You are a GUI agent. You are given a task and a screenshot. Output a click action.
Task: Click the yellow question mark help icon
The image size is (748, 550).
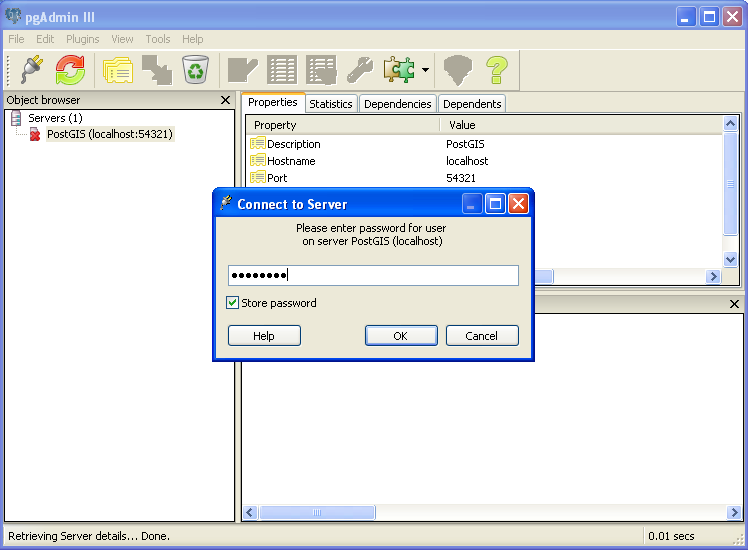pyautogui.click(x=497, y=70)
